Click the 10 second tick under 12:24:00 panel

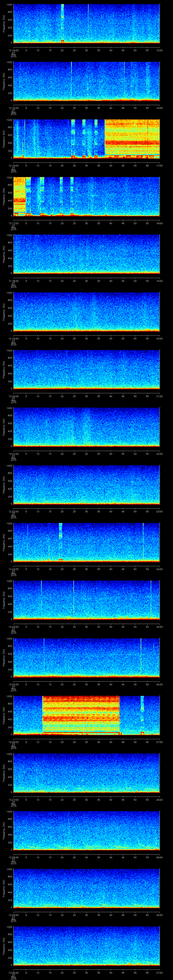38,627
